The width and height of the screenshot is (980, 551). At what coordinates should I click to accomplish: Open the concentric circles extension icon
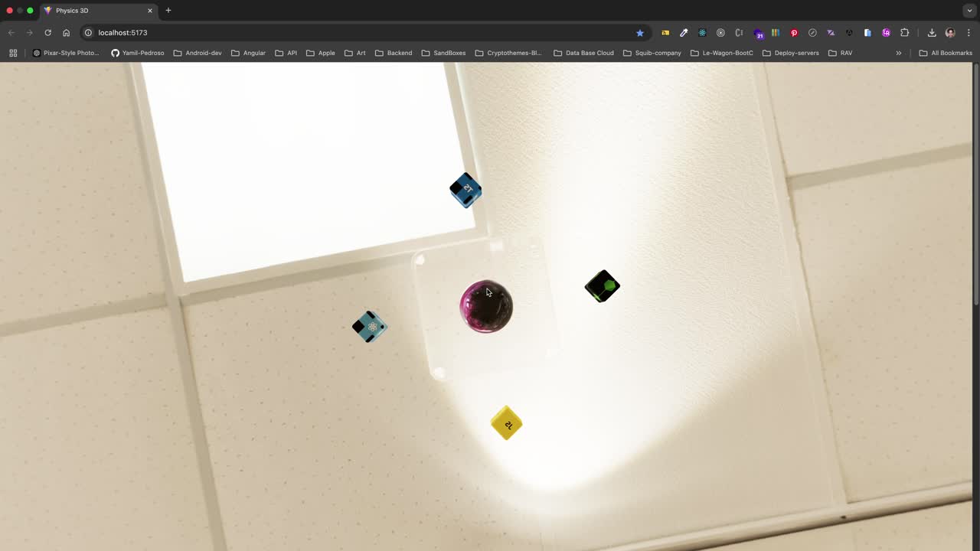(x=720, y=33)
